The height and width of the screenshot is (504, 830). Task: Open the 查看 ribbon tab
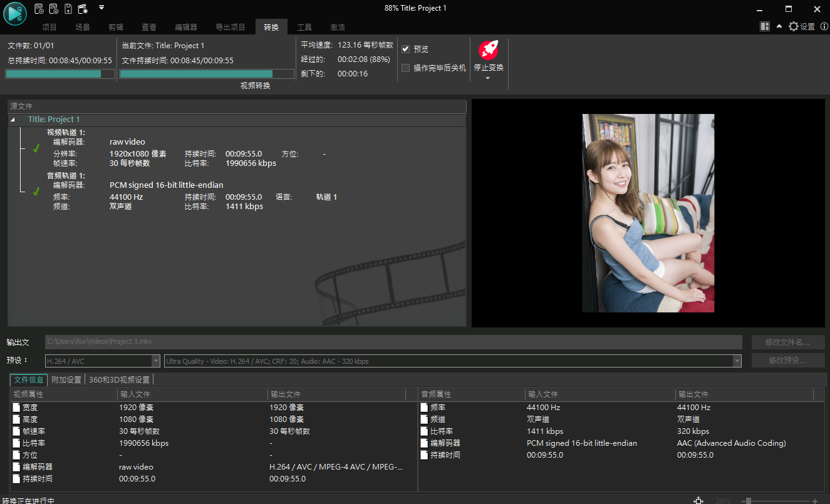coord(149,27)
